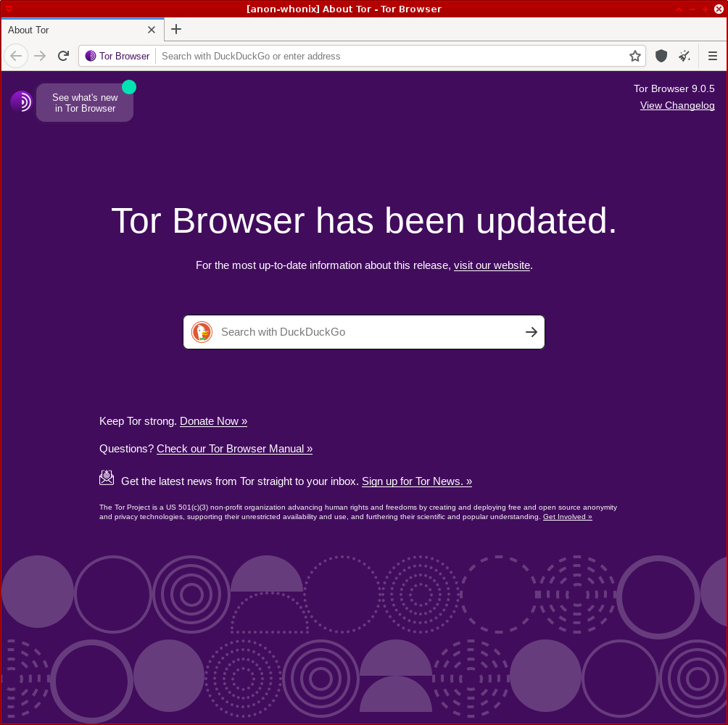Click the purple Tor onion logo
The image size is (728, 725).
tap(21, 101)
